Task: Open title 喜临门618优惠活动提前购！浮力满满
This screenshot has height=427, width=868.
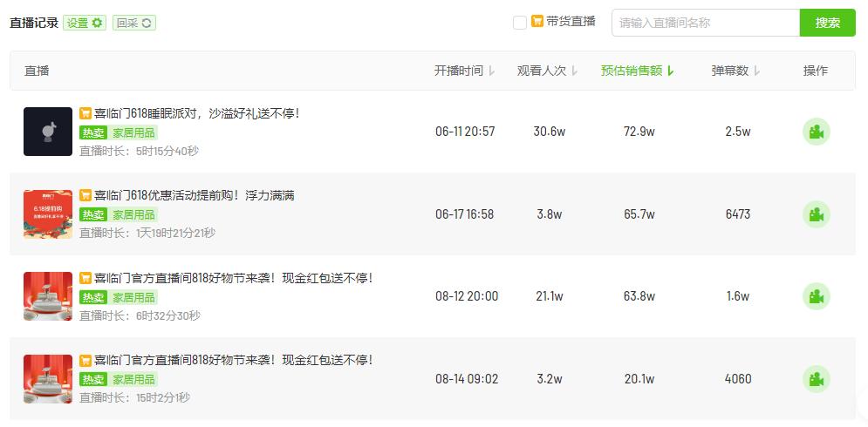Action: pyautogui.click(x=195, y=195)
